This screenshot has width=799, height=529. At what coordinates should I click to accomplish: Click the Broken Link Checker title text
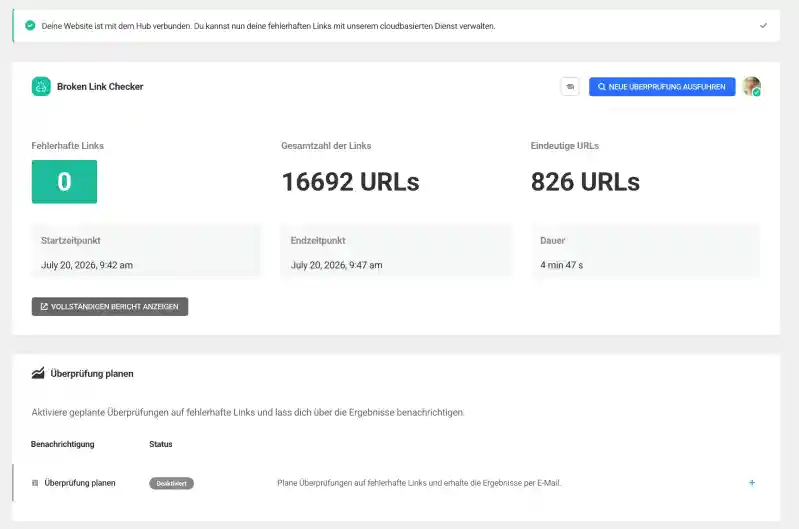(100, 87)
